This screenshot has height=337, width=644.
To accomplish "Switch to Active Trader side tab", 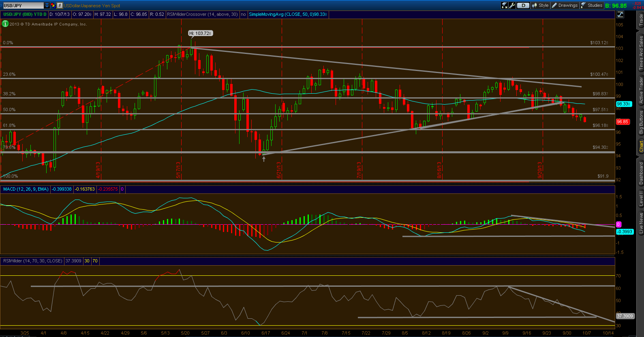I will [x=641, y=90].
